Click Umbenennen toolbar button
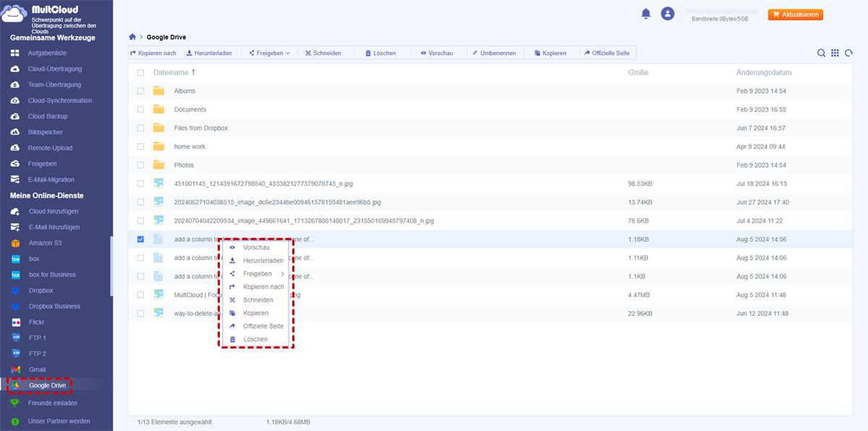This screenshot has height=431, width=868. pos(494,53)
